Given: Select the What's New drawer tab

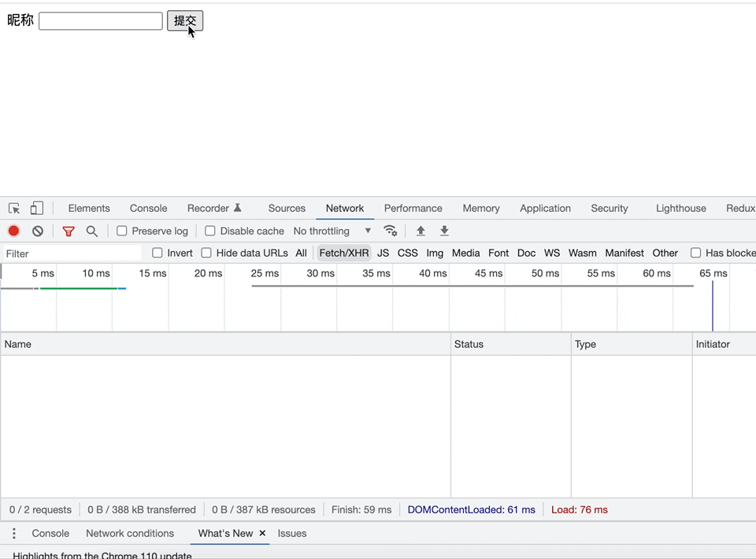Looking at the screenshot, I should (x=225, y=534).
